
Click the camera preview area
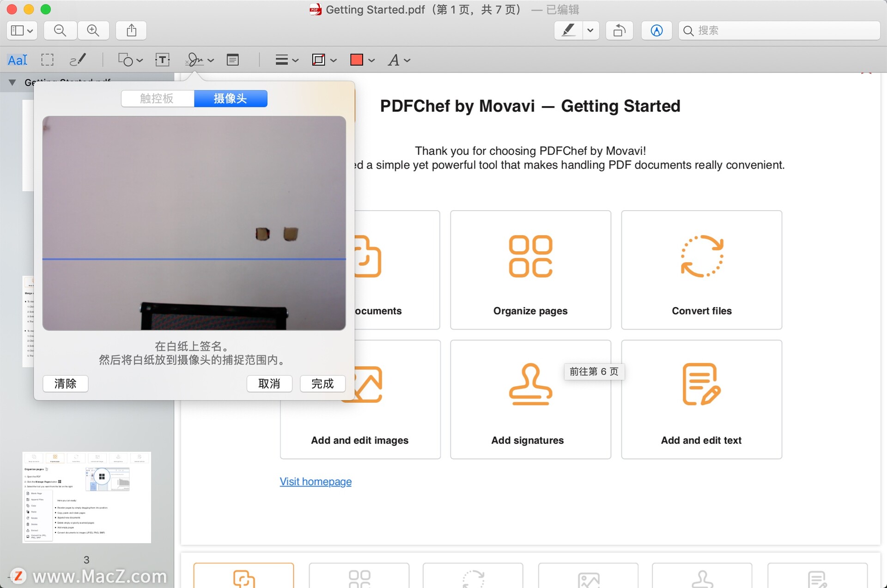click(x=194, y=223)
